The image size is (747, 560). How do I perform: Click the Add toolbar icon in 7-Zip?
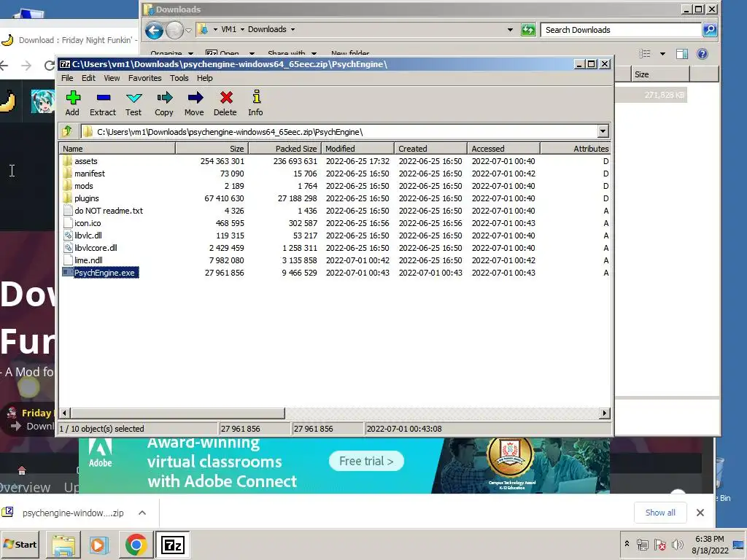pyautogui.click(x=72, y=103)
